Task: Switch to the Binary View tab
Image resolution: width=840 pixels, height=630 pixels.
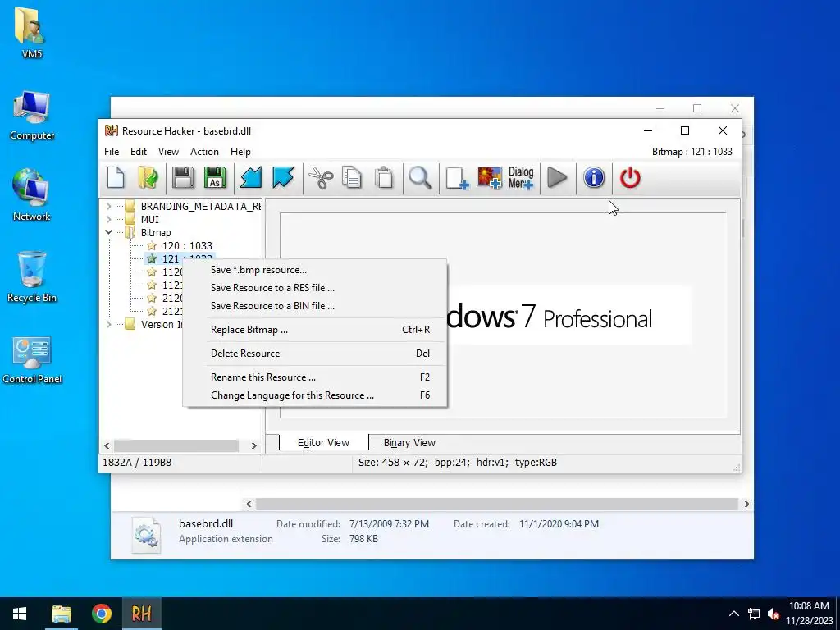Action: (x=409, y=442)
